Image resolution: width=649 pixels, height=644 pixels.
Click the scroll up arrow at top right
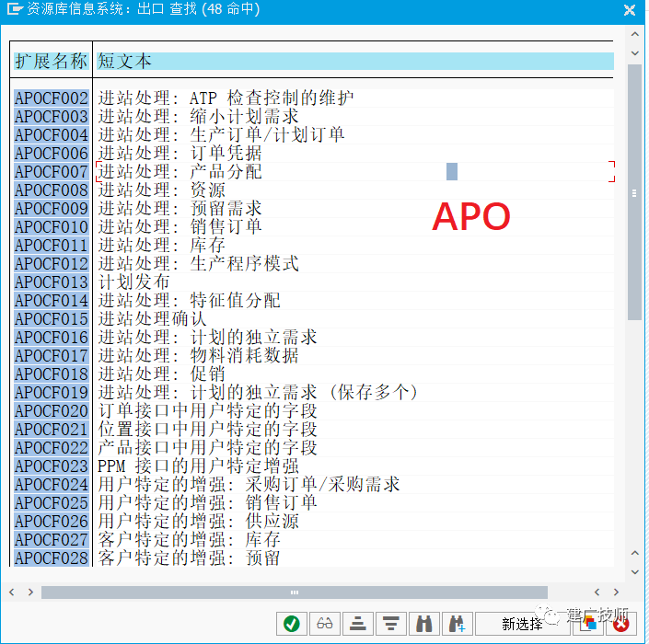coord(634,34)
